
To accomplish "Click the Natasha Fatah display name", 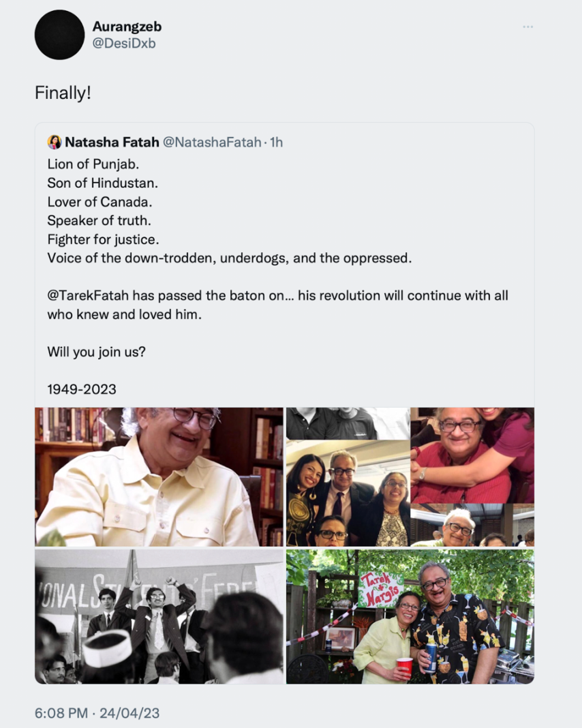I will point(109,142).
